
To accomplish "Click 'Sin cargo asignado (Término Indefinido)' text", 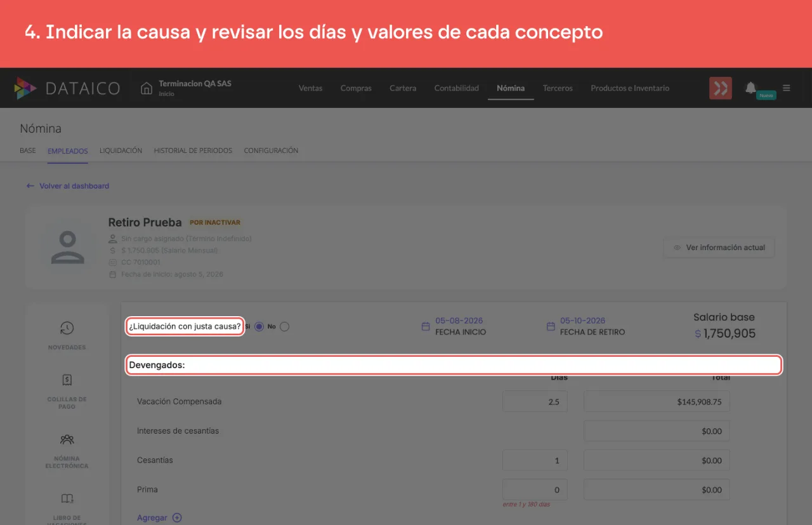I will click(187, 239).
